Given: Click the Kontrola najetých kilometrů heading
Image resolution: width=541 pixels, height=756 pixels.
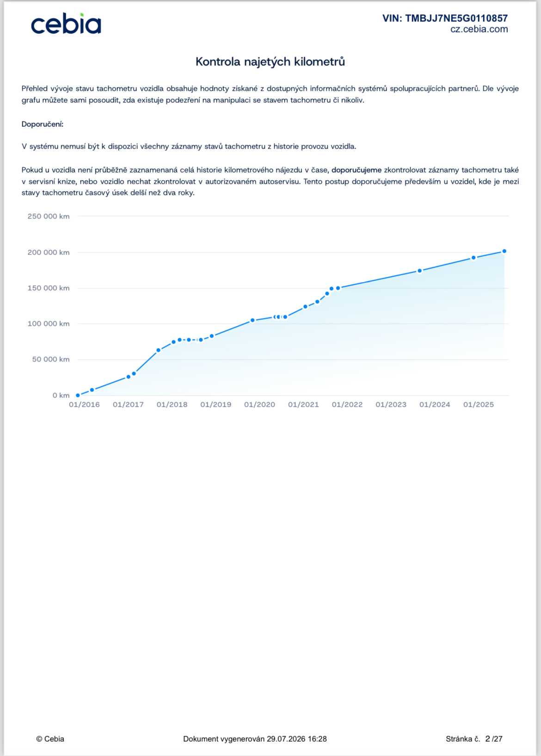Looking at the screenshot, I should click(x=270, y=62).
